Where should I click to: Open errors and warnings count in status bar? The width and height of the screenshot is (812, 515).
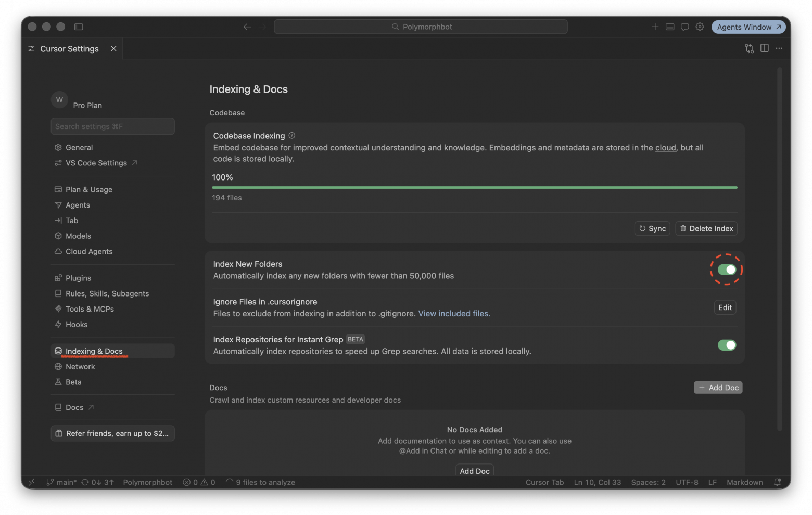[199, 482]
